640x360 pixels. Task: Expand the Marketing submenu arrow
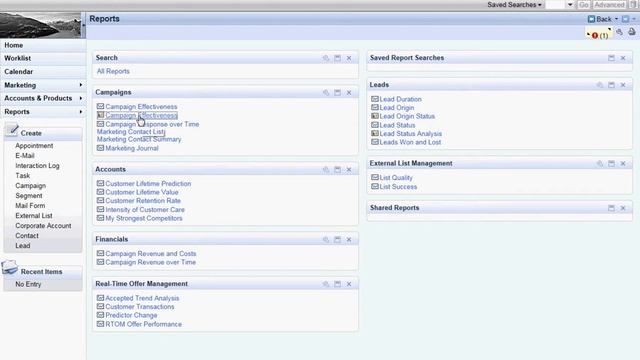click(81, 85)
